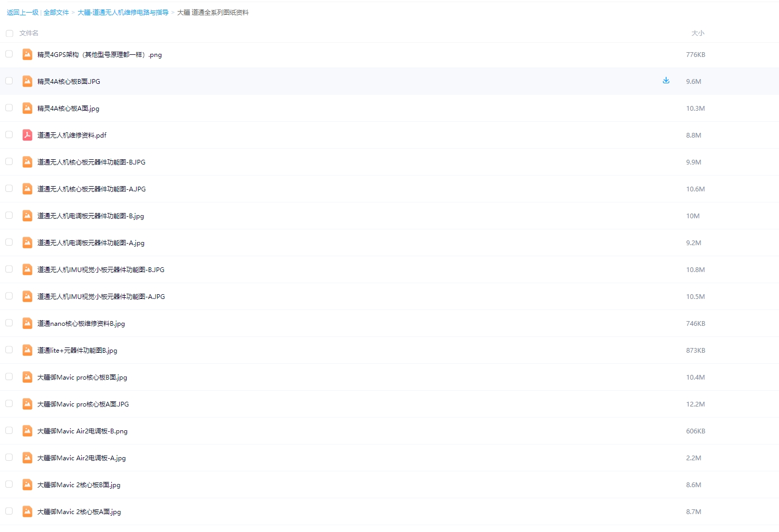Click image icon of 大疆御Mavic pro核心板B面.jpg
The image size is (779, 532).
click(27, 377)
